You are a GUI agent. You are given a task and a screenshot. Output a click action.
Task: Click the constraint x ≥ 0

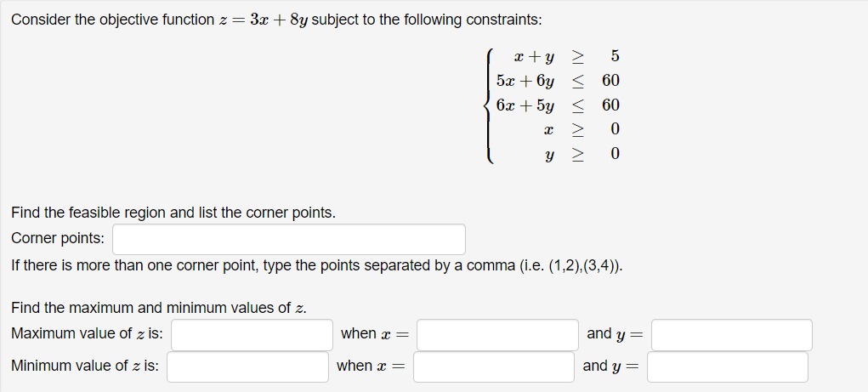(x=582, y=129)
